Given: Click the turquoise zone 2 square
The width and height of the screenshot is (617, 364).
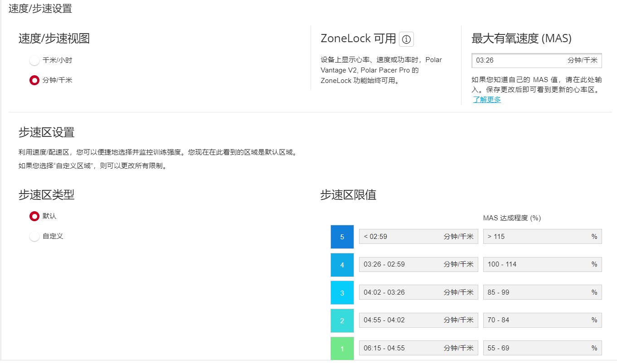Looking at the screenshot, I should click(x=342, y=320).
